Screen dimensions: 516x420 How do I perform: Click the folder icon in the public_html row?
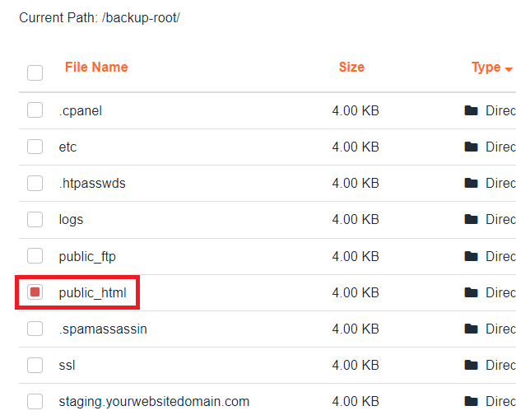tap(471, 292)
